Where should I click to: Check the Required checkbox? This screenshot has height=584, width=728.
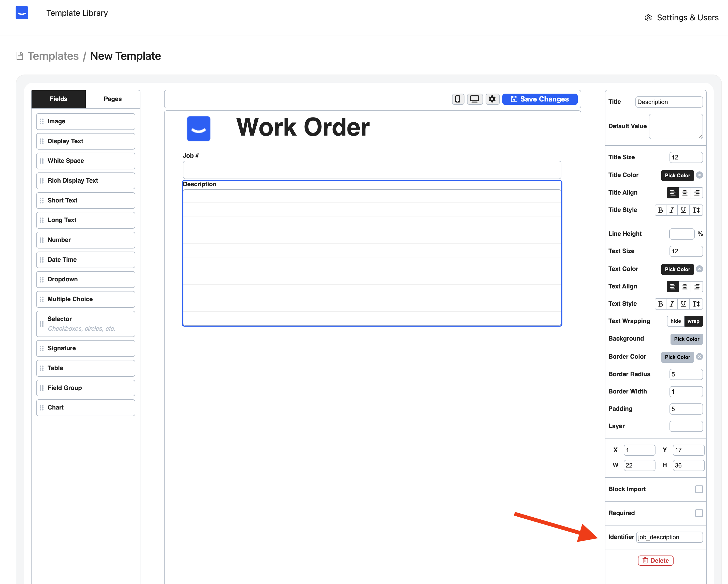pyautogui.click(x=699, y=513)
